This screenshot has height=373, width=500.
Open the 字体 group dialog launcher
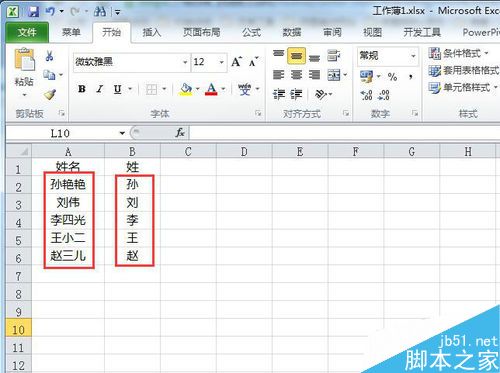pos(258,113)
